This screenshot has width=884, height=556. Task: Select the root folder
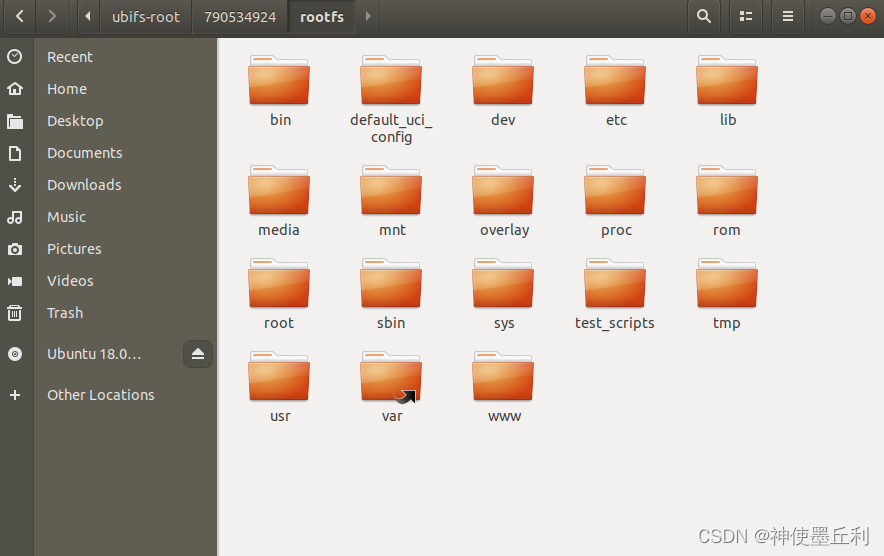pyautogui.click(x=279, y=294)
